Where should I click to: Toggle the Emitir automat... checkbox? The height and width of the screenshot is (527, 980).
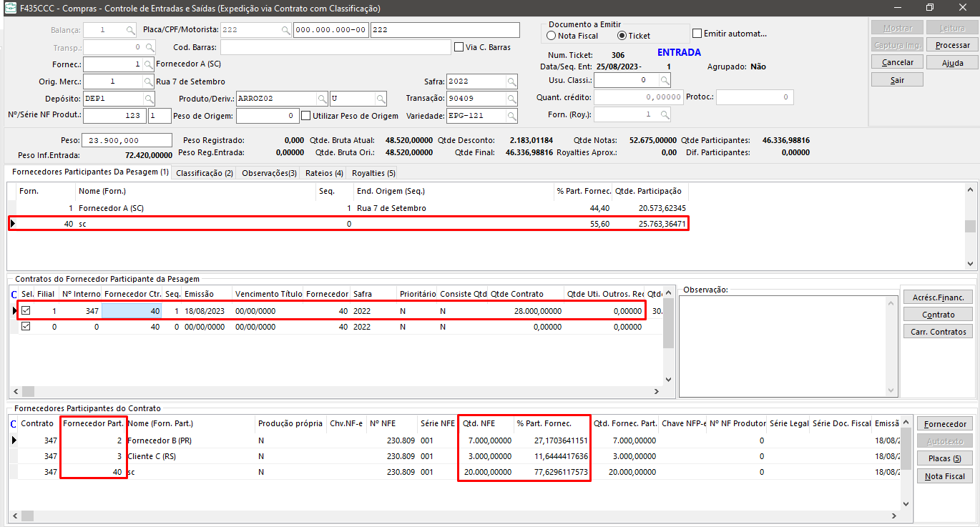697,34
